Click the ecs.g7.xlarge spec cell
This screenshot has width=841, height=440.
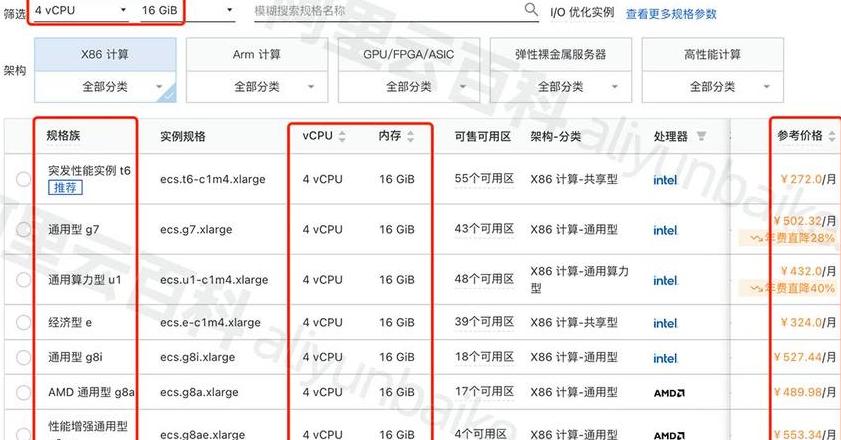[x=196, y=230]
